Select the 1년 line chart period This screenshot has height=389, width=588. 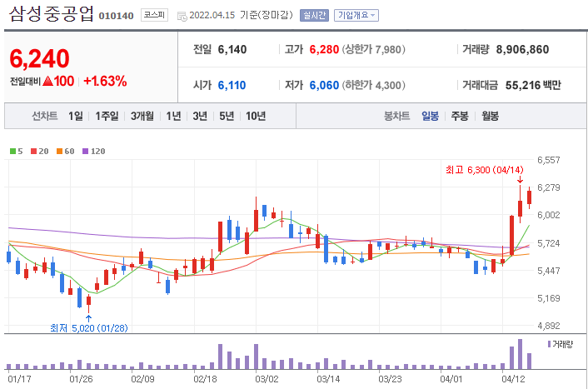coord(173,117)
